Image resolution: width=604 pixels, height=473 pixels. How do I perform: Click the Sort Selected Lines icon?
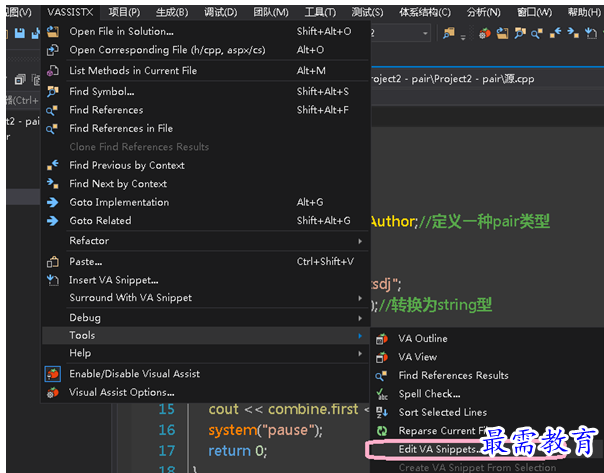click(382, 413)
